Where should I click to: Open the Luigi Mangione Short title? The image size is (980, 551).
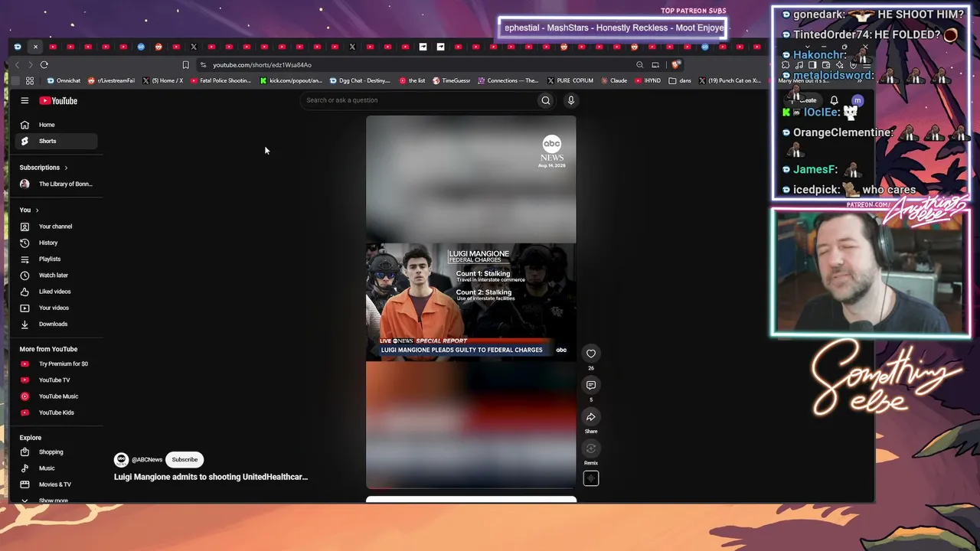[x=211, y=477]
